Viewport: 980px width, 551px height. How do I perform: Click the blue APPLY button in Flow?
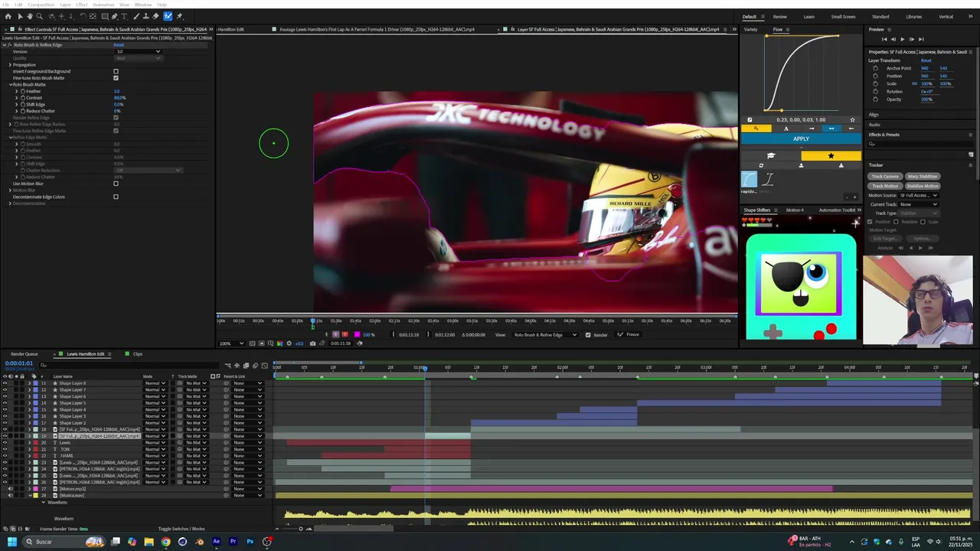click(x=801, y=139)
